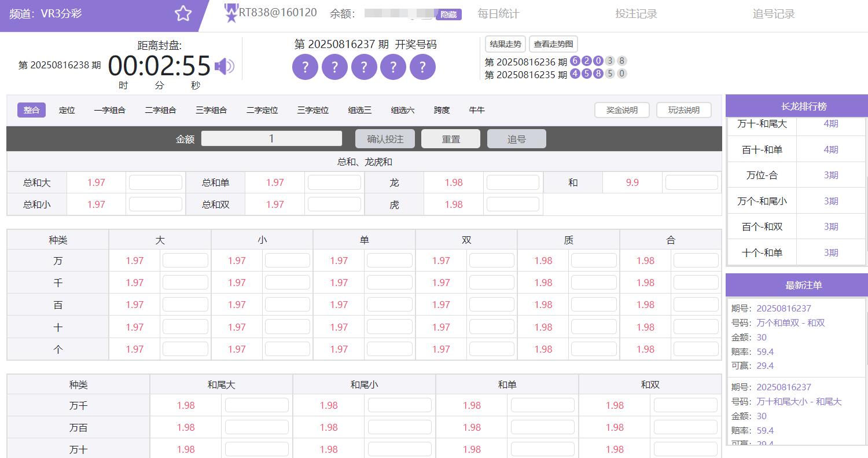Viewport: 868px width, 458px height.
Task: Click the trophy icon beside RT838@160120
Action: coord(230,12)
